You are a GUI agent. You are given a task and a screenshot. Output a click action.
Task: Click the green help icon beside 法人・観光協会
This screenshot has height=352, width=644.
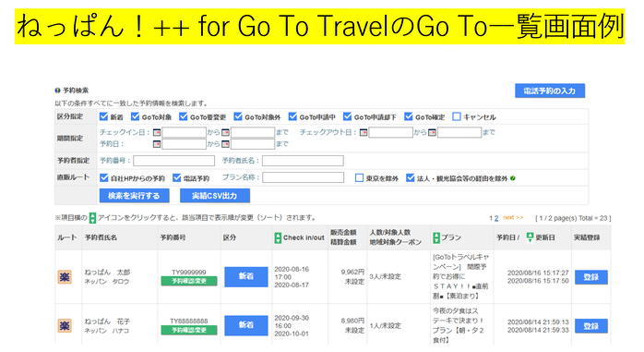(513, 178)
